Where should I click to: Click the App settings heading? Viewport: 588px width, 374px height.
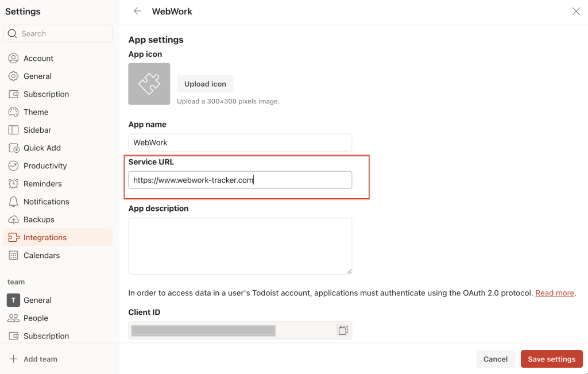156,40
